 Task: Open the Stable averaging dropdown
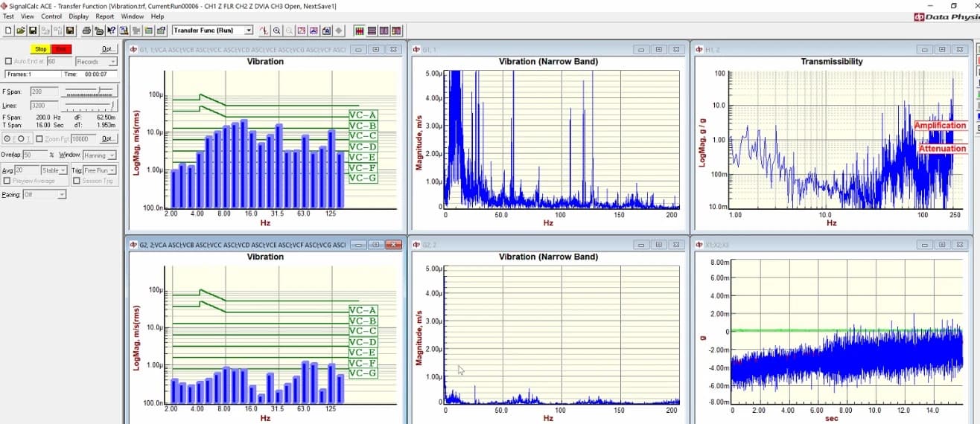click(54, 170)
